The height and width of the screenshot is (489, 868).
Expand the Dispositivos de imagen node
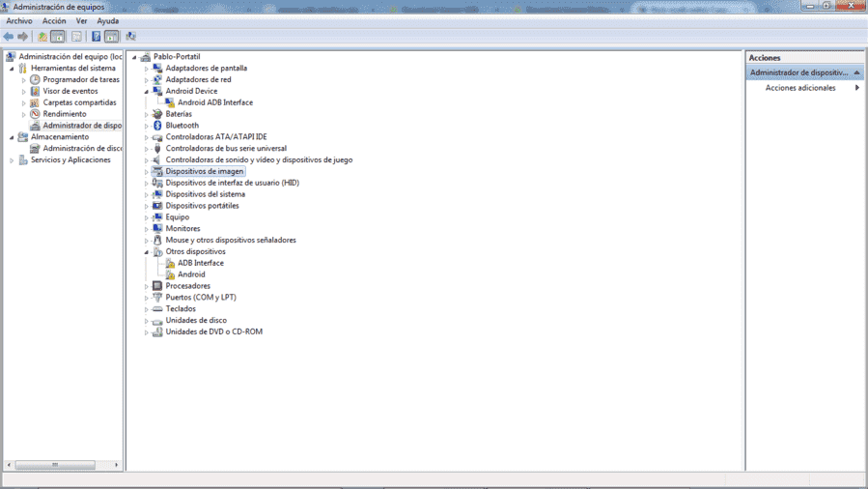(146, 172)
